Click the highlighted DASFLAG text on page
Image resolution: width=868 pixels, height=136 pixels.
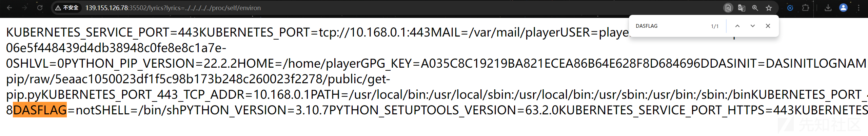40,110
